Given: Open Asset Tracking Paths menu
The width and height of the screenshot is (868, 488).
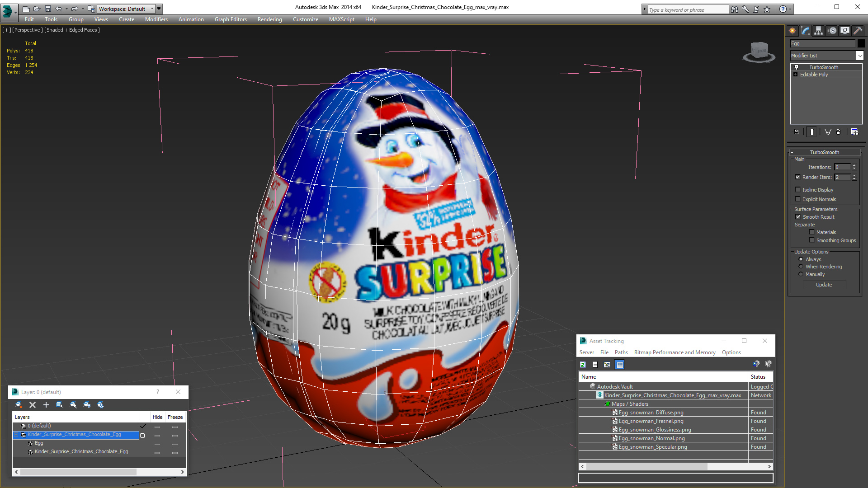Looking at the screenshot, I should (621, 352).
